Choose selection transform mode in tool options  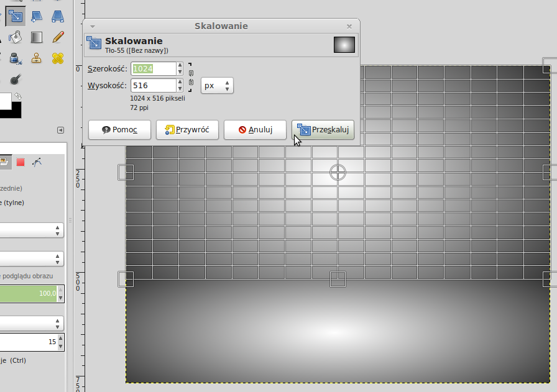pos(21,162)
